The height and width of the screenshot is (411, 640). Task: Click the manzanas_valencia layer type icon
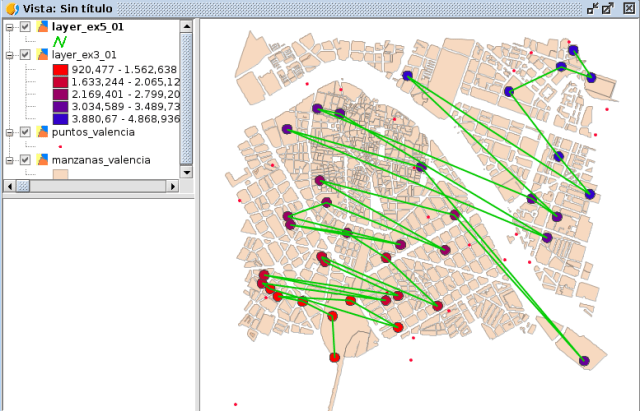pos(41,159)
